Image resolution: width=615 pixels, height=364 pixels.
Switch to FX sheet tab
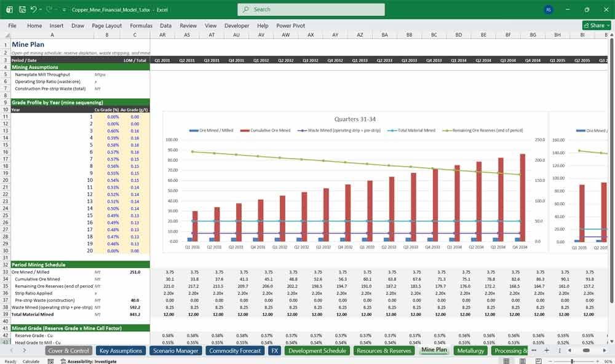(274, 350)
